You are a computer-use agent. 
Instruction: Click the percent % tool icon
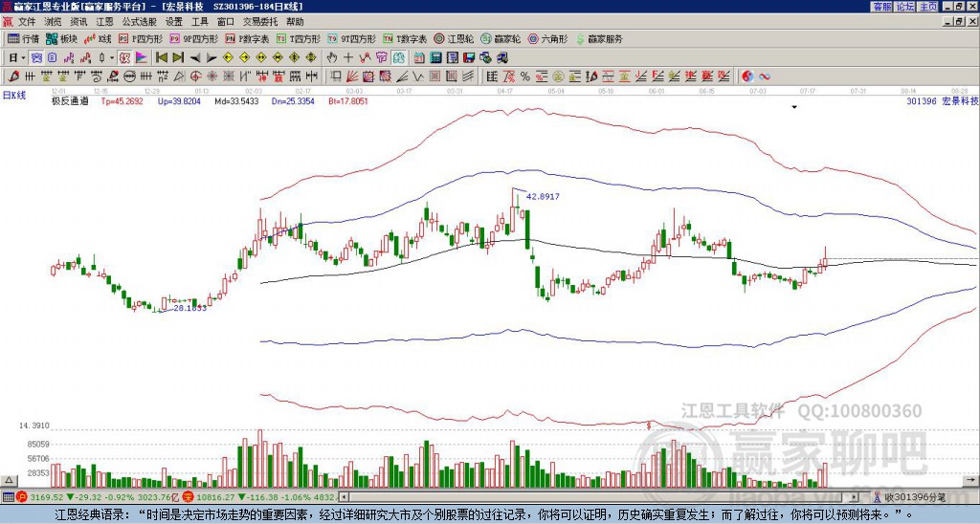(525, 76)
